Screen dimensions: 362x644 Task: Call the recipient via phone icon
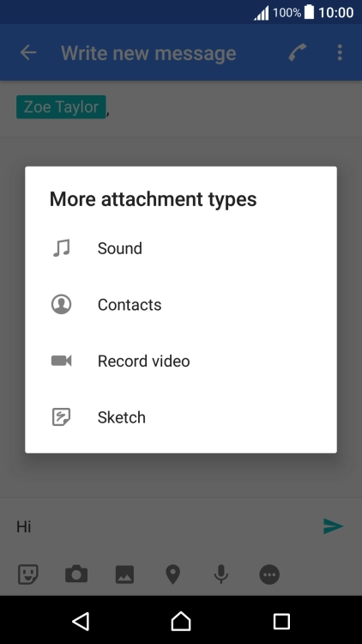click(298, 52)
